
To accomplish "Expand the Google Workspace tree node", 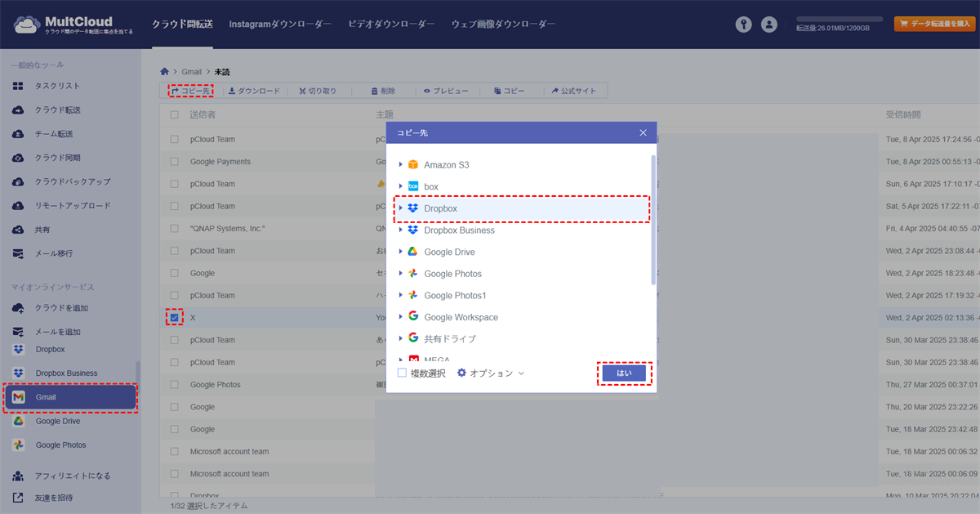I will (400, 317).
